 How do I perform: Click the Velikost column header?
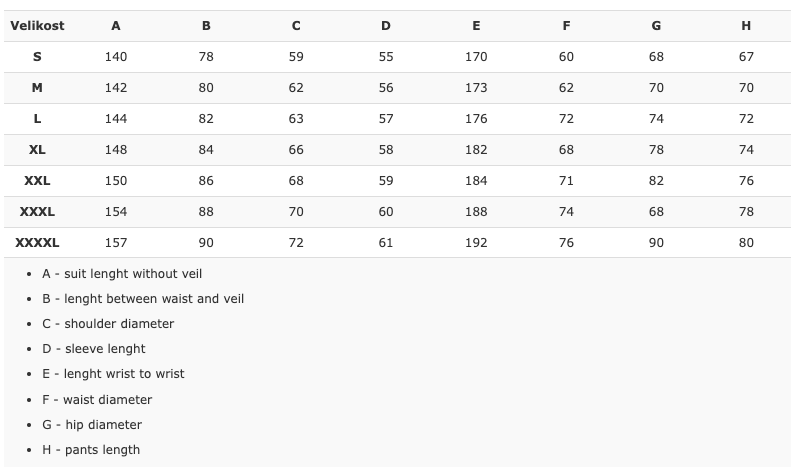click(x=37, y=26)
